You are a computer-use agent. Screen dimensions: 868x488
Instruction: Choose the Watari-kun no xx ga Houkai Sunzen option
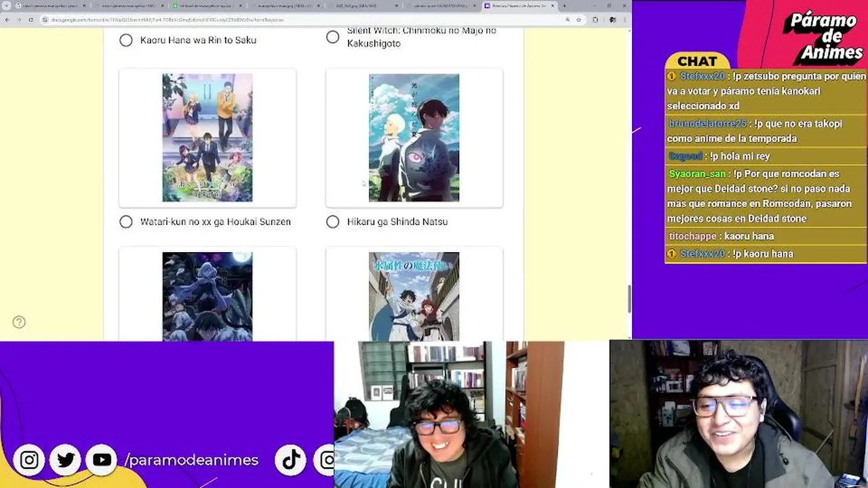tap(126, 222)
